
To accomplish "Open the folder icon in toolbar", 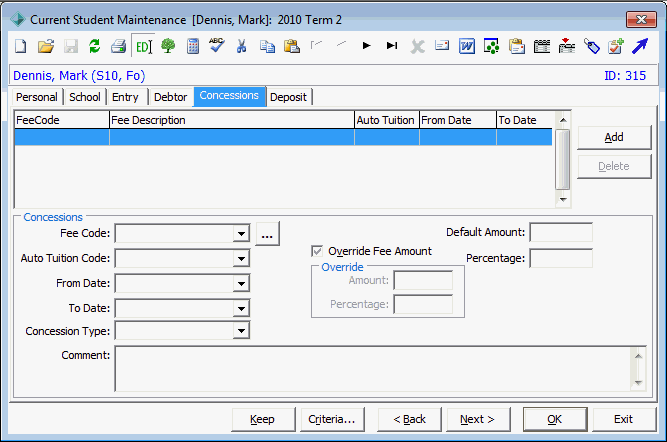I will tap(46, 46).
